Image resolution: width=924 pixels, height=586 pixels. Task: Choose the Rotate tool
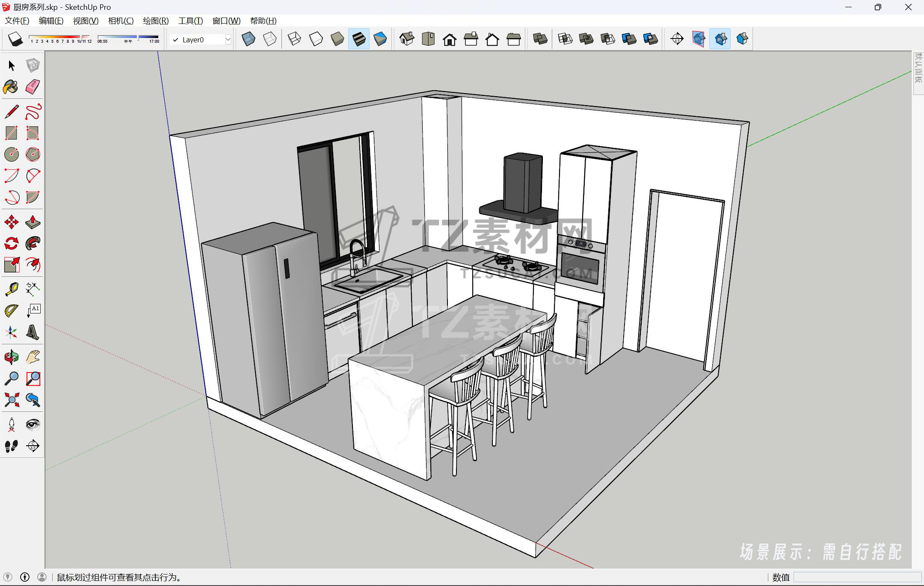tap(11, 243)
